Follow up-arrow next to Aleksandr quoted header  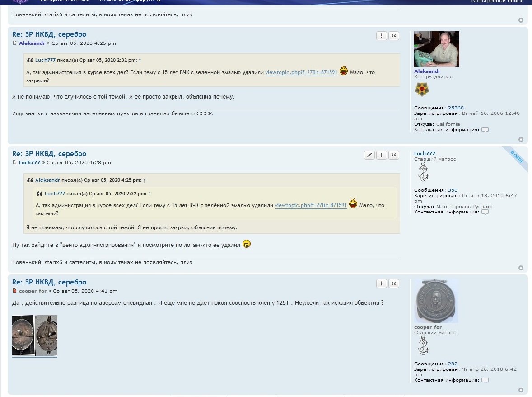pyautogui.click(x=144, y=180)
